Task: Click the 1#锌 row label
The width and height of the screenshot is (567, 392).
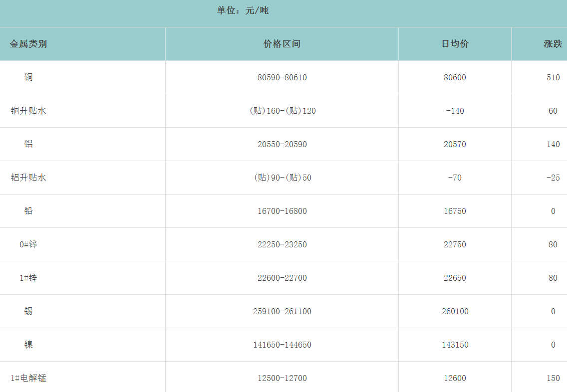Action: point(28,278)
